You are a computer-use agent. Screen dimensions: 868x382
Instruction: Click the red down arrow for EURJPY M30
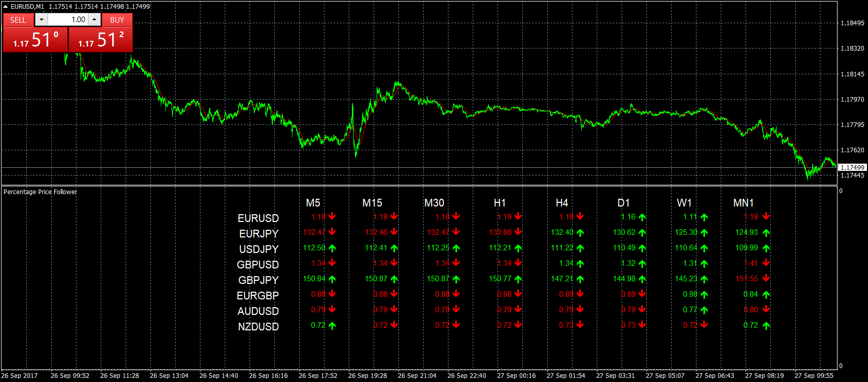[x=456, y=232]
